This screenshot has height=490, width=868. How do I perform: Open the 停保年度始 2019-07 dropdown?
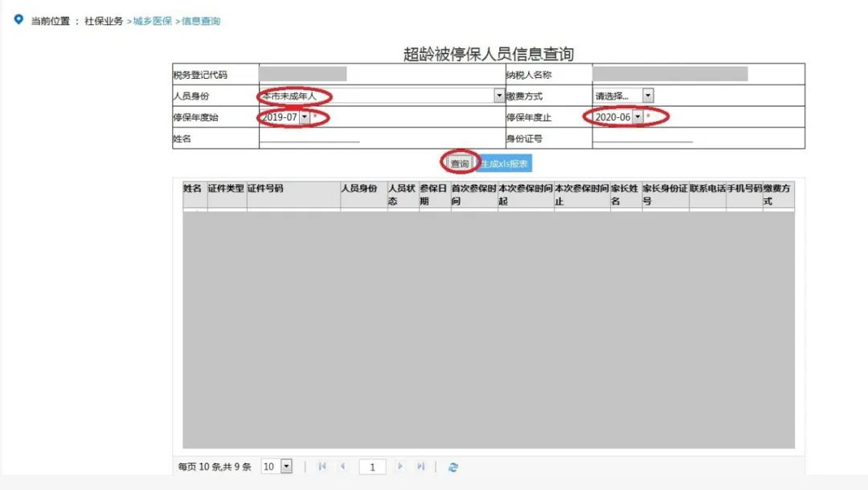[x=305, y=117]
